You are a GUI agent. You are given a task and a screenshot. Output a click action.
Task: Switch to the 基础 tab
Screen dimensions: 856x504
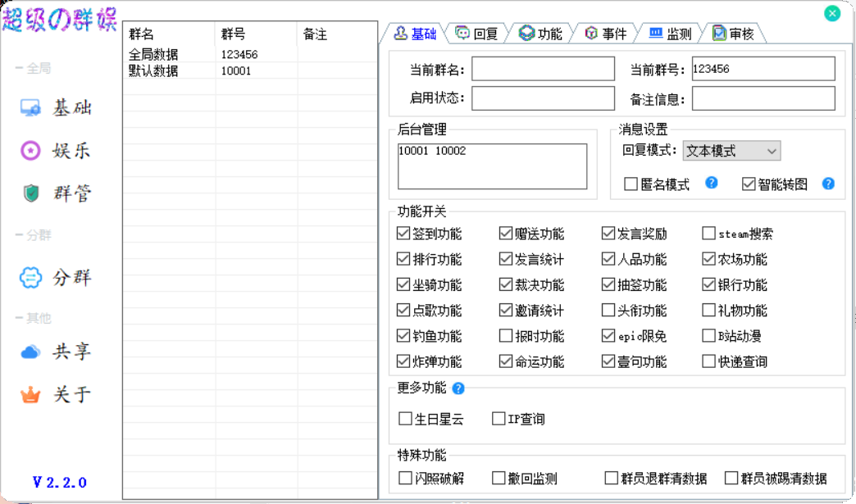416,34
